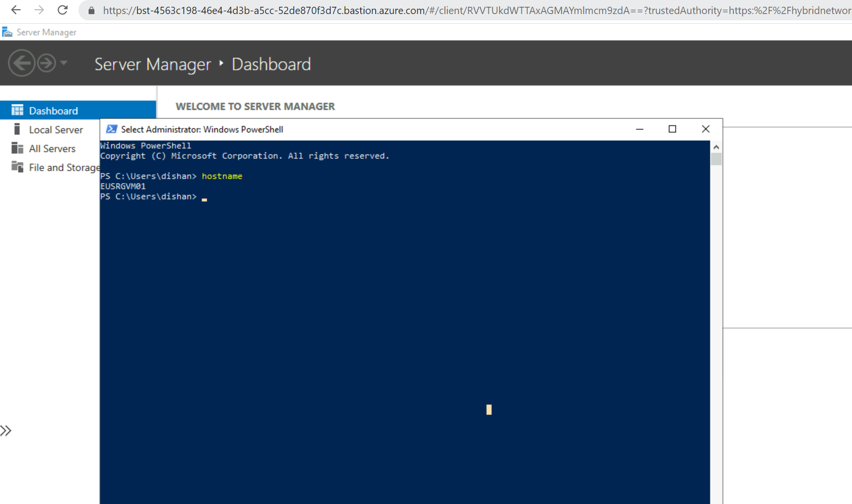Click the Bastion URL in address bar
Image resolution: width=852 pixels, height=504 pixels.
click(x=476, y=11)
